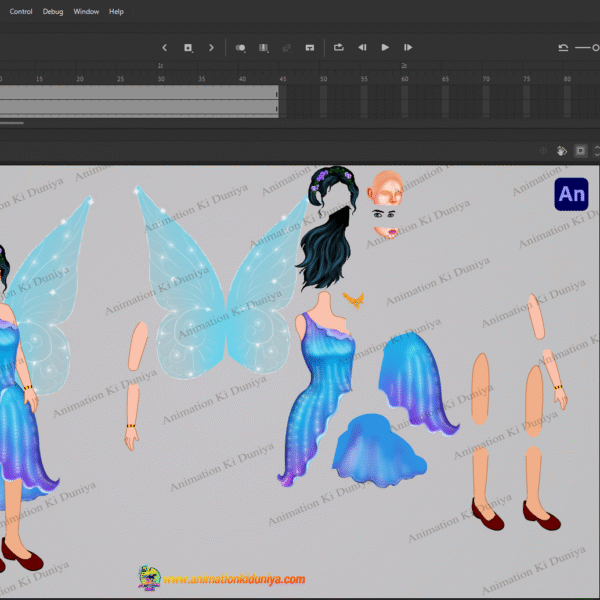
Task: Click frame 50 on the timeline ruler
Action: [324, 79]
